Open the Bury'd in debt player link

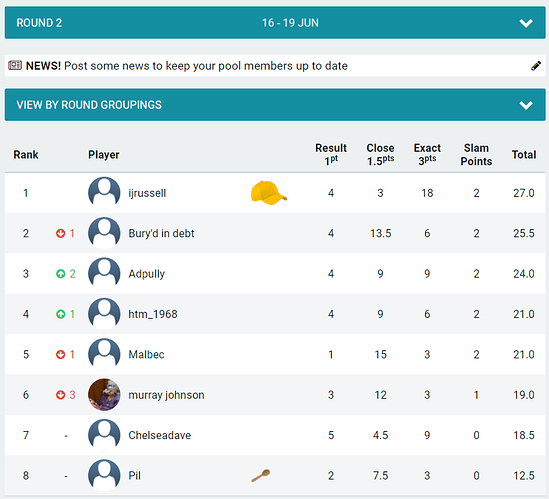click(x=161, y=233)
